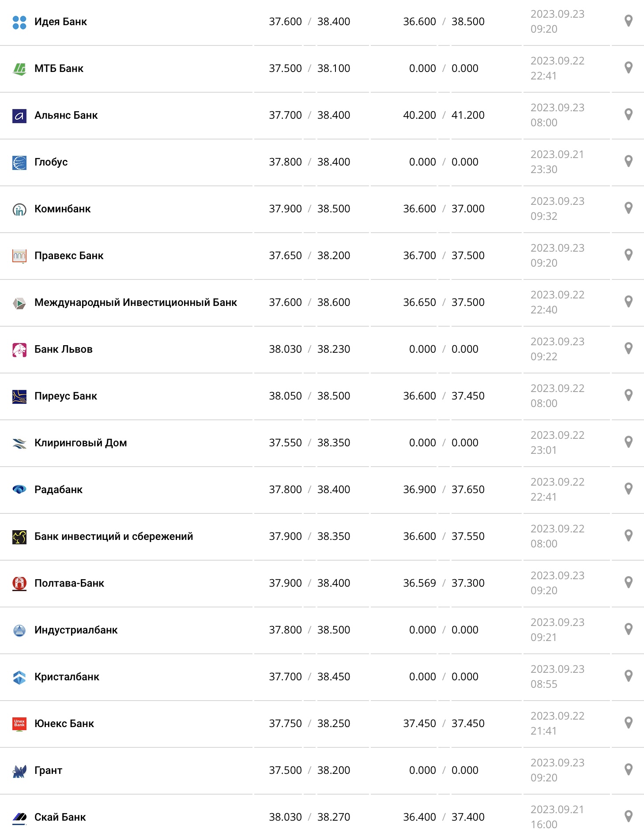
Task: Click the Грант row map marker
Action: point(629,769)
